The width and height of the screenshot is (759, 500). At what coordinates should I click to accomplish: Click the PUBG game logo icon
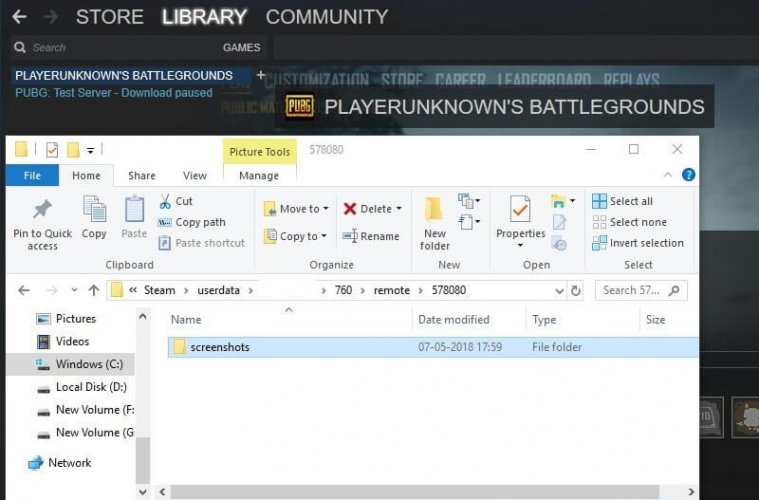(x=299, y=106)
